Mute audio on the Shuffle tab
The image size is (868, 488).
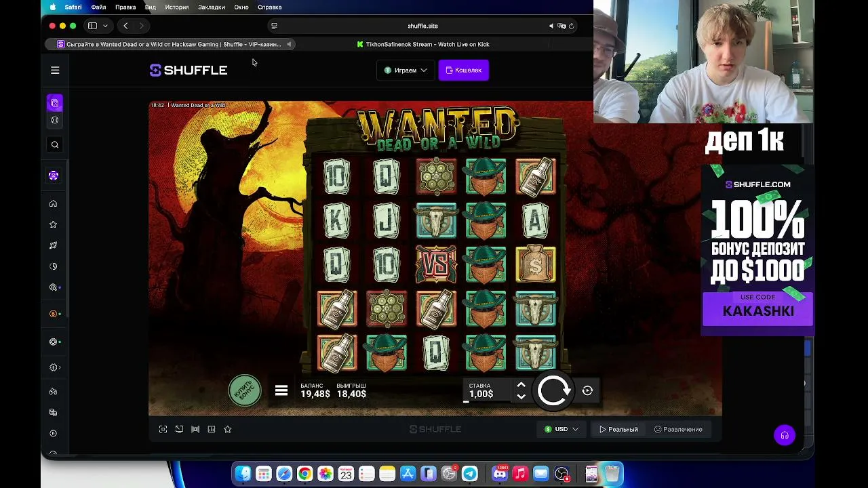tap(289, 44)
